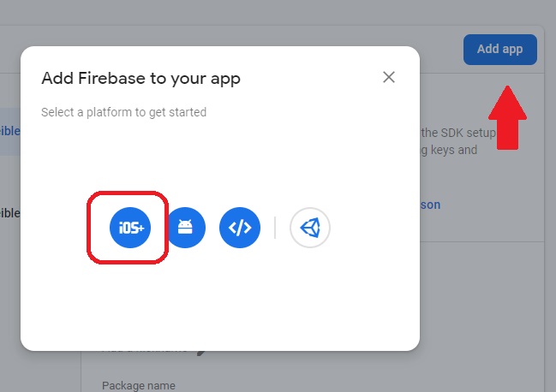Select the Unity platform icon
This screenshot has width=556, height=392.
(310, 228)
